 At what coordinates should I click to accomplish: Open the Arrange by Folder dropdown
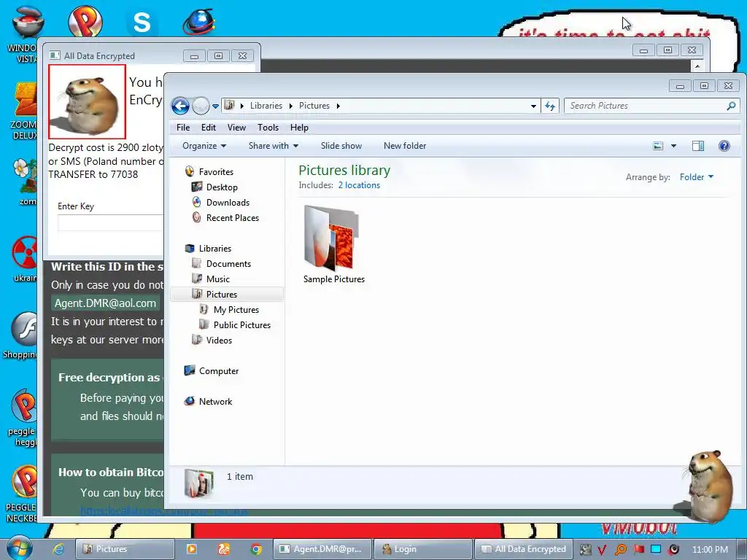click(697, 177)
